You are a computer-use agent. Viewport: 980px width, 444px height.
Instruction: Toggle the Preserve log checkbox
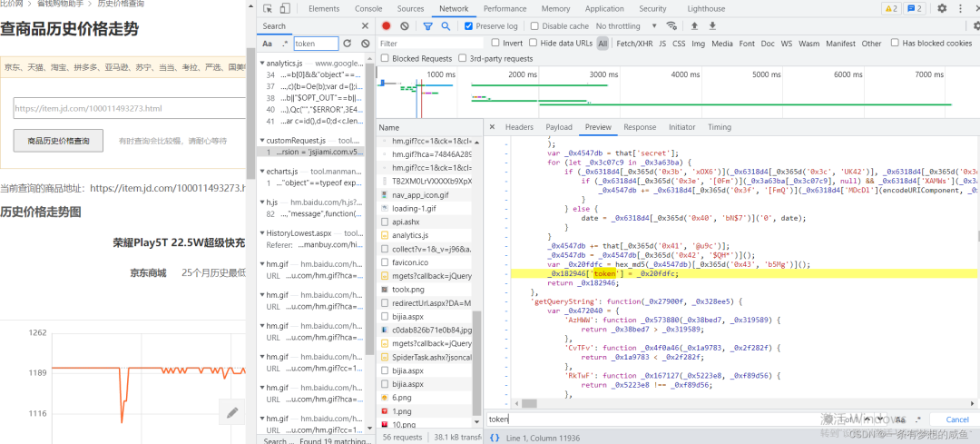[x=468, y=26]
